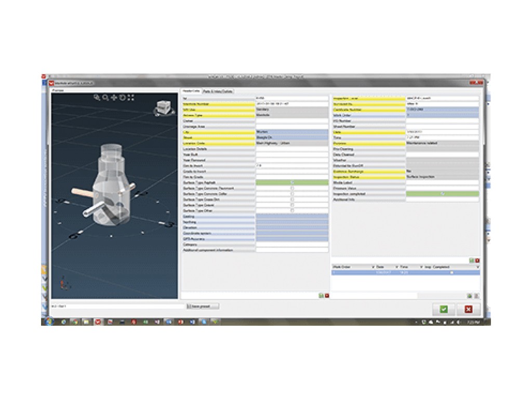Uncheck the Surface Type Asphalt checkbox
This screenshot has height=399, width=532.
[292, 182]
